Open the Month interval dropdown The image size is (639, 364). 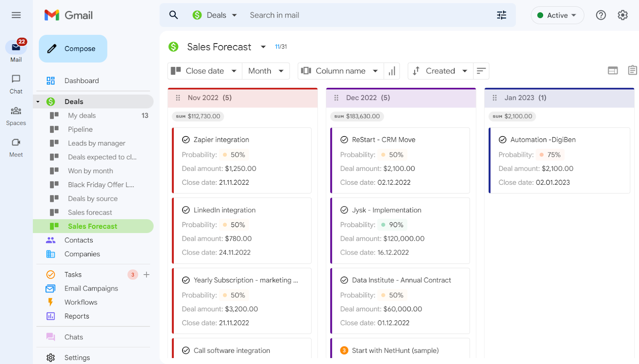(266, 71)
